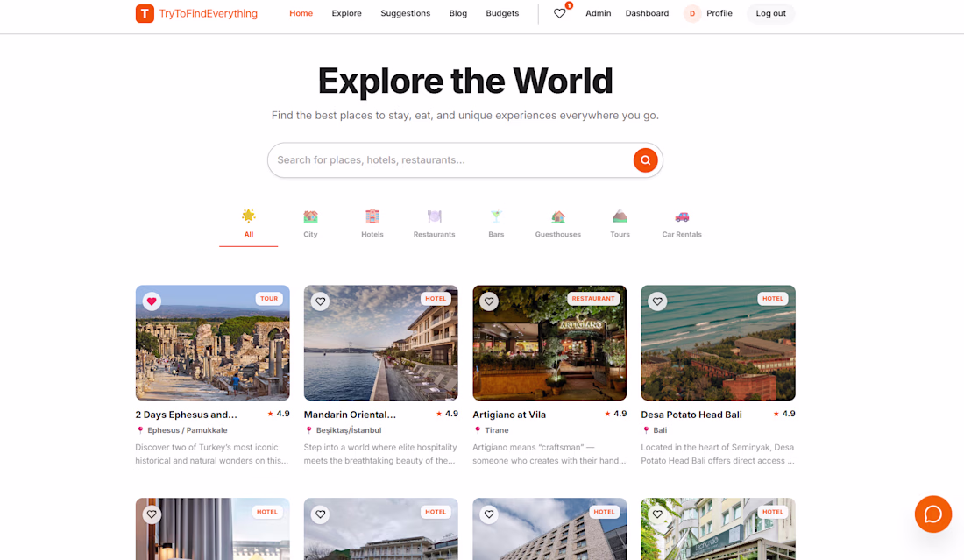Select the Car Rentals category icon
This screenshot has width=964, height=560.
(x=682, y=216)
